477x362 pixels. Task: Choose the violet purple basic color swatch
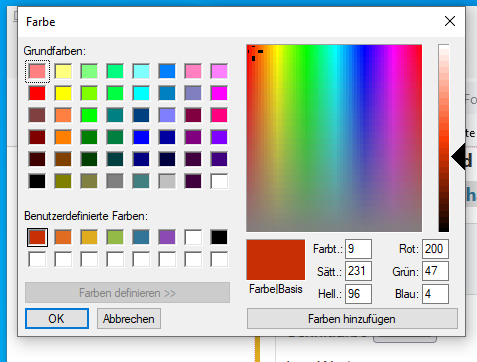coord(219,137)
